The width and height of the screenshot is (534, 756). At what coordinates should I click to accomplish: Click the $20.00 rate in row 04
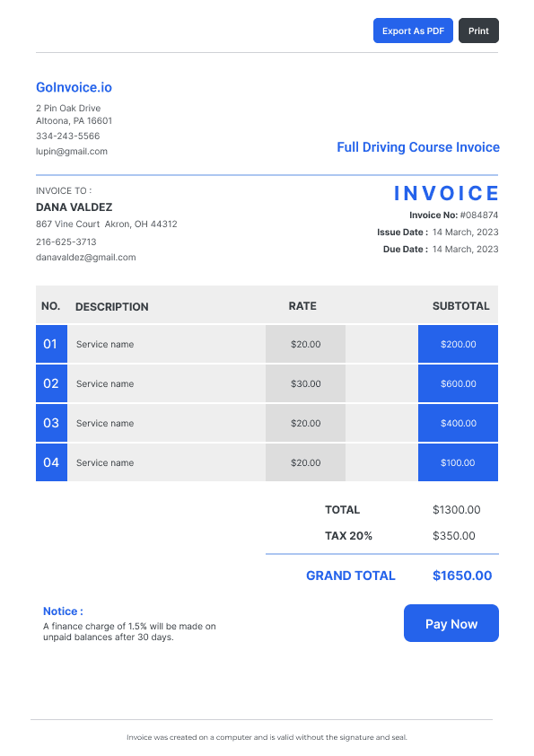305,462
